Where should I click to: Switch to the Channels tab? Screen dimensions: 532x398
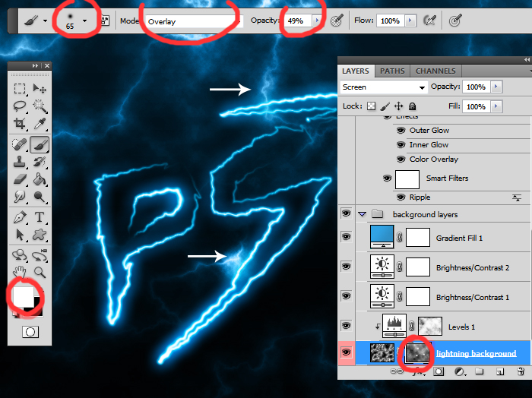435,71
